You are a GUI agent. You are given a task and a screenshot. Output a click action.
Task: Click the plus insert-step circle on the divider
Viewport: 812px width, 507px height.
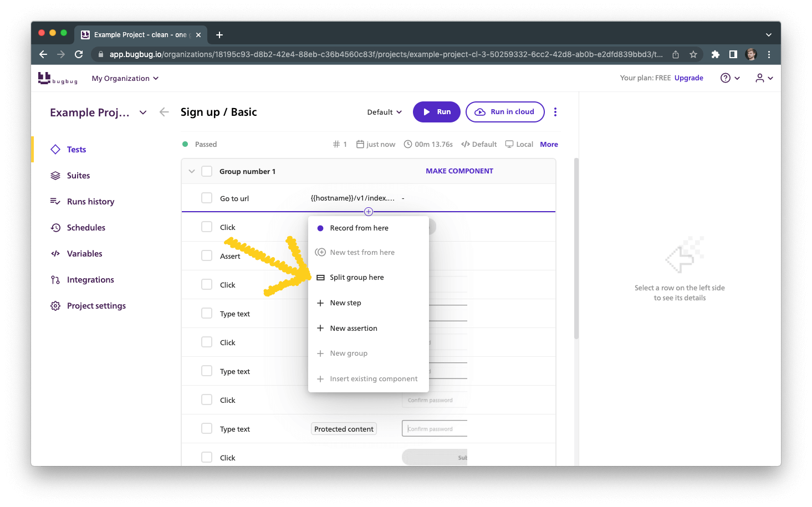tap(369, 212)
